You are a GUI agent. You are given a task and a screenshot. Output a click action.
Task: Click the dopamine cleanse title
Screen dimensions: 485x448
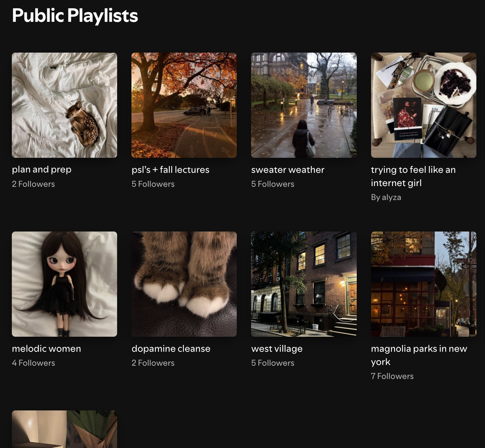[171, 349]
